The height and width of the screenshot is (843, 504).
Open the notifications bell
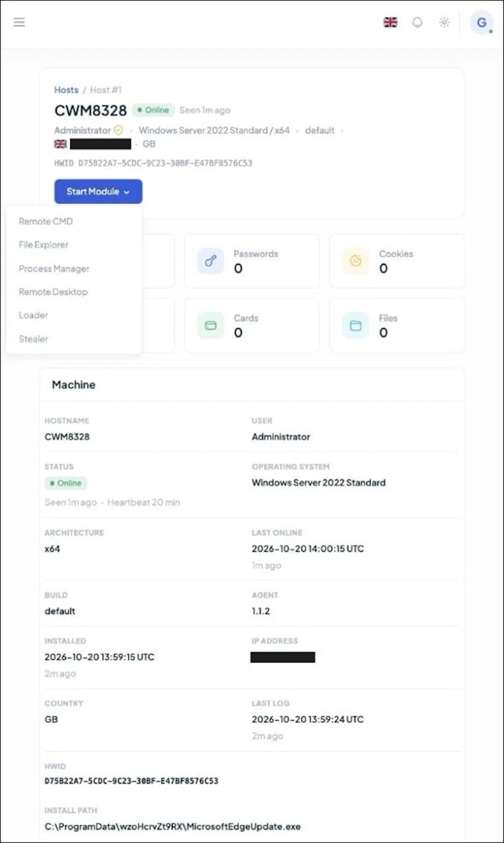(x=417, y=22)
